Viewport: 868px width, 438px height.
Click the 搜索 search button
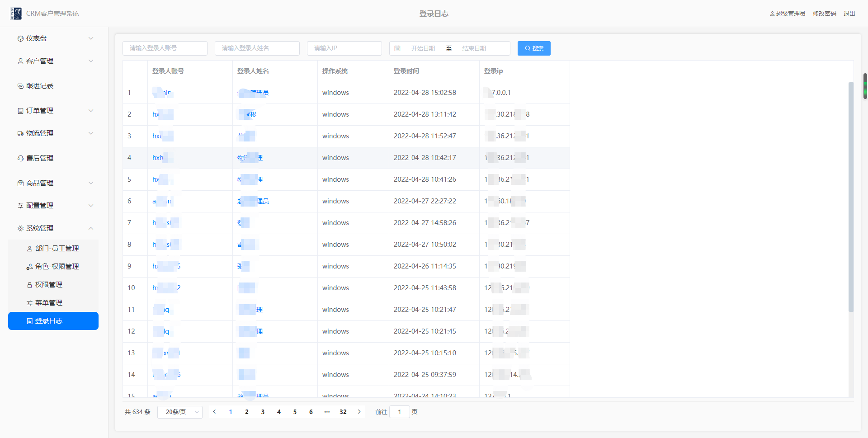[x=534, y=48]
